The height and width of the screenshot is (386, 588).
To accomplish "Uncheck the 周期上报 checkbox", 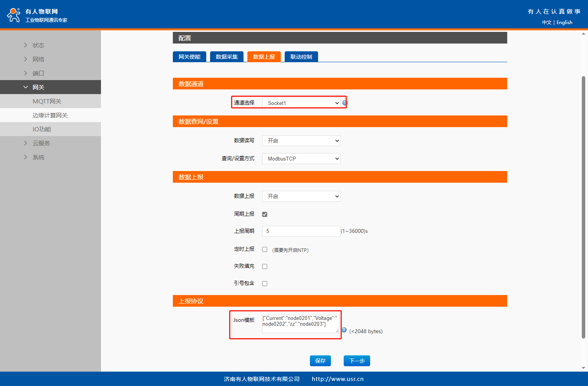I will (x=265, y=214).
